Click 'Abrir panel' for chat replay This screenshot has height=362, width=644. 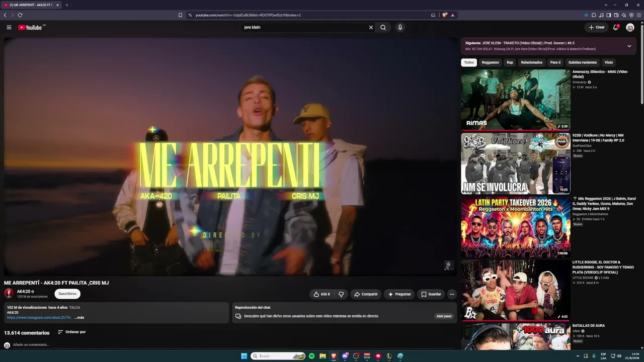tap(444, 316)
